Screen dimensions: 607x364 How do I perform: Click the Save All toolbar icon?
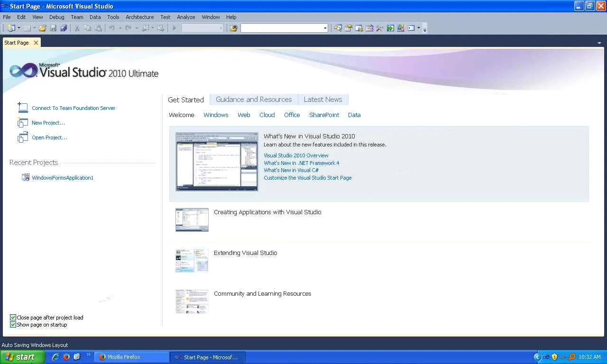[64, 28]
